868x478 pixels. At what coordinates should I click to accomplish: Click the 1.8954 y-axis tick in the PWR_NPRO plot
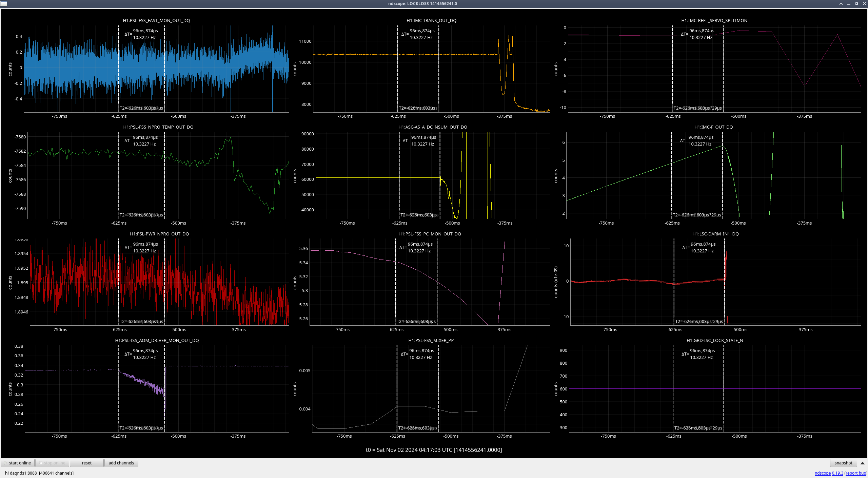click(21, 253)
